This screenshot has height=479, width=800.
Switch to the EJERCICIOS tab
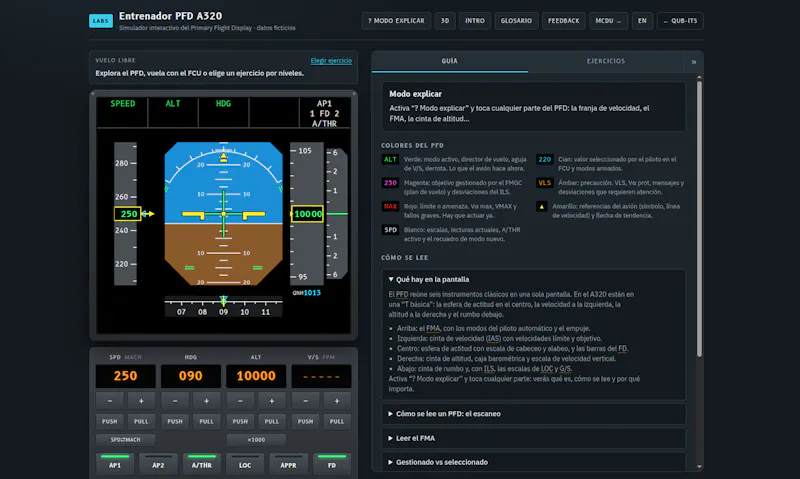(606, 61)
